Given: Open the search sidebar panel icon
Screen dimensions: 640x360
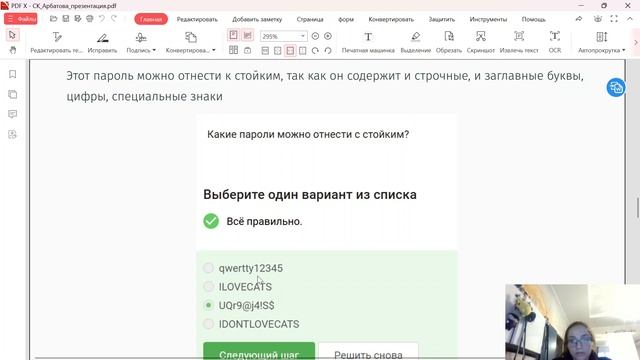Looking at the screenshot, I should (x=13, y=134).
